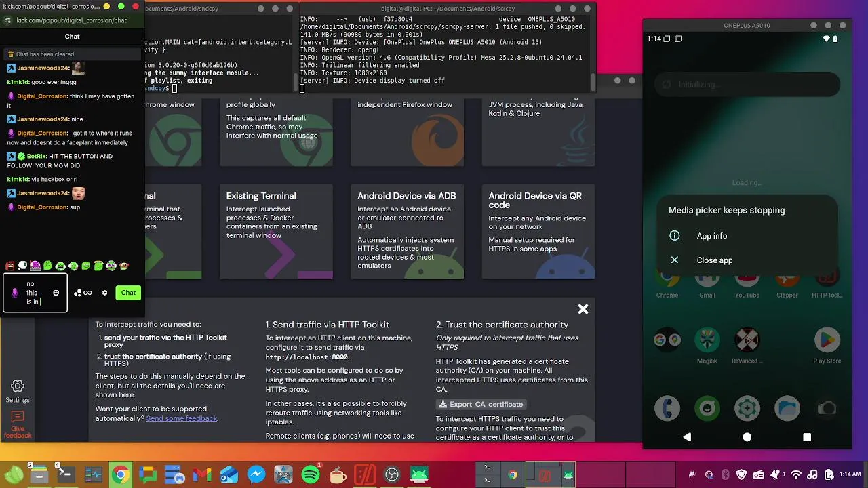Open the ReVanced app on phone

tap(747, 344)
